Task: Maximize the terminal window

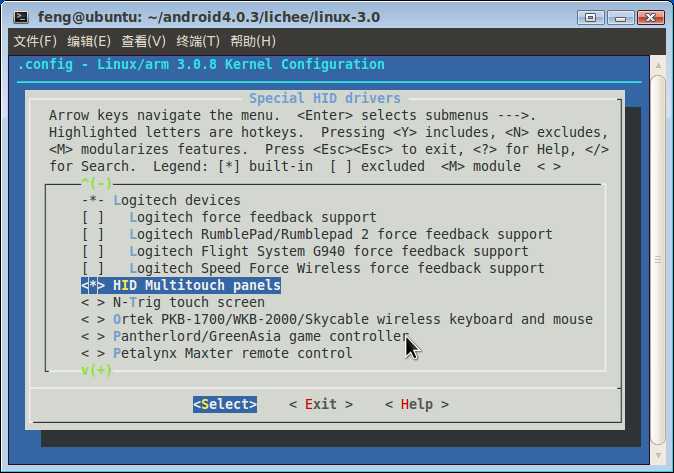Action: click(591, 18)
